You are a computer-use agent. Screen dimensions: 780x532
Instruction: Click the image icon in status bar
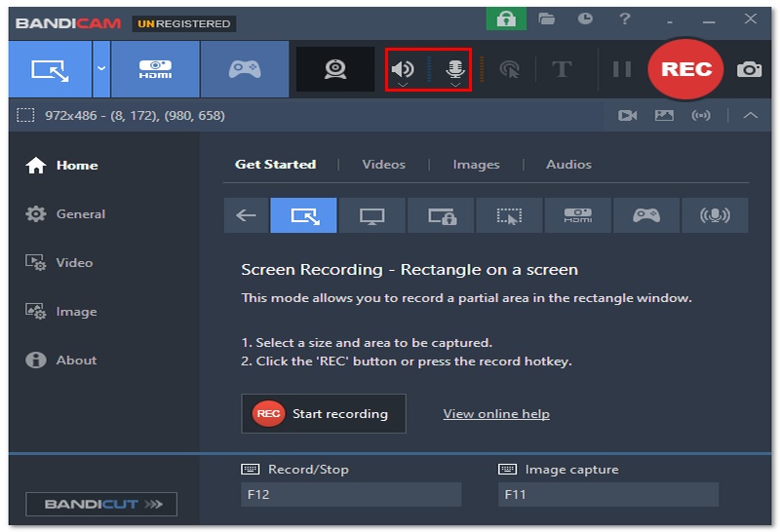[664, 115]
